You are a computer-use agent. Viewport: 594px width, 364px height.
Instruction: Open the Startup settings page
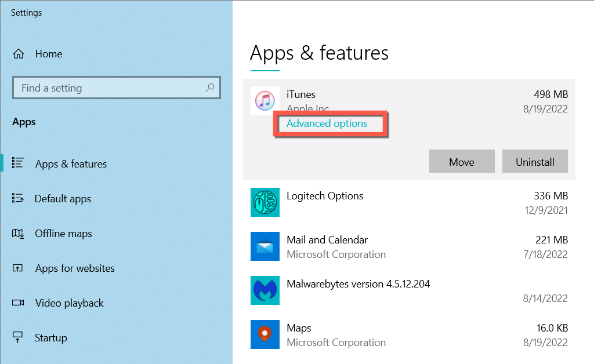pyautogui.click(x=51, y=338)
